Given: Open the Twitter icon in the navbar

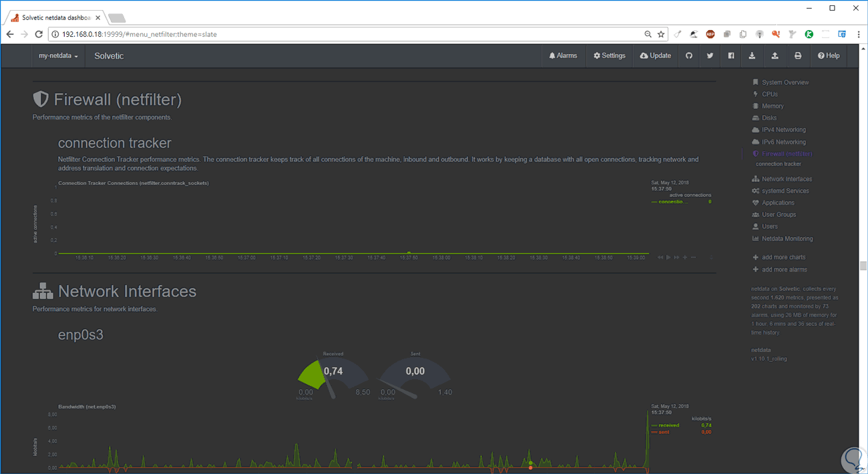Looking at the screenshot, I should 710,56.
